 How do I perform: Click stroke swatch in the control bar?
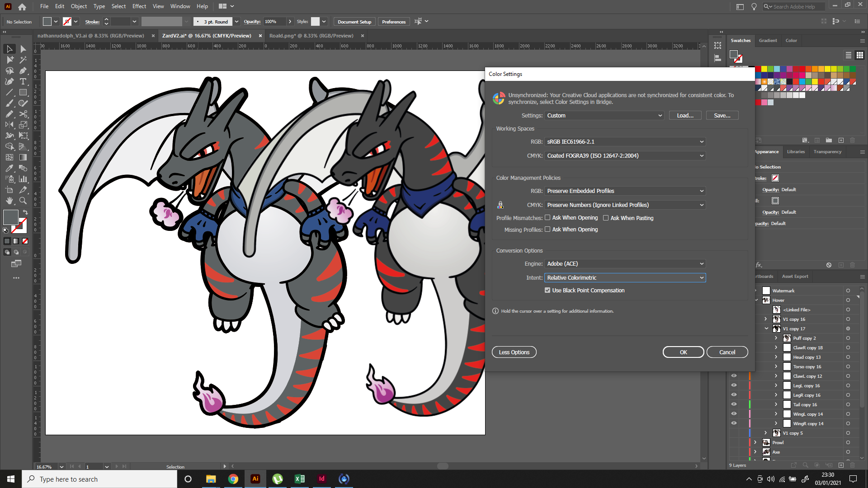(x=67, y=21)
